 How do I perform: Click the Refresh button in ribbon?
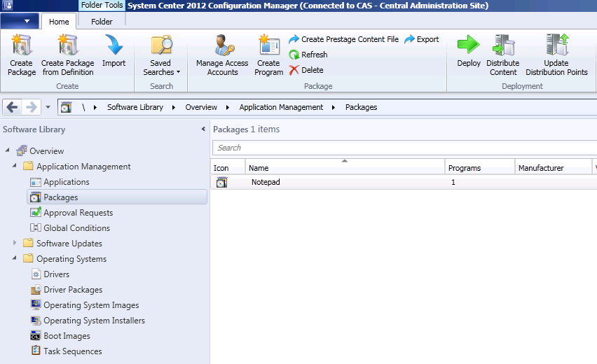[x=308, y=55]
